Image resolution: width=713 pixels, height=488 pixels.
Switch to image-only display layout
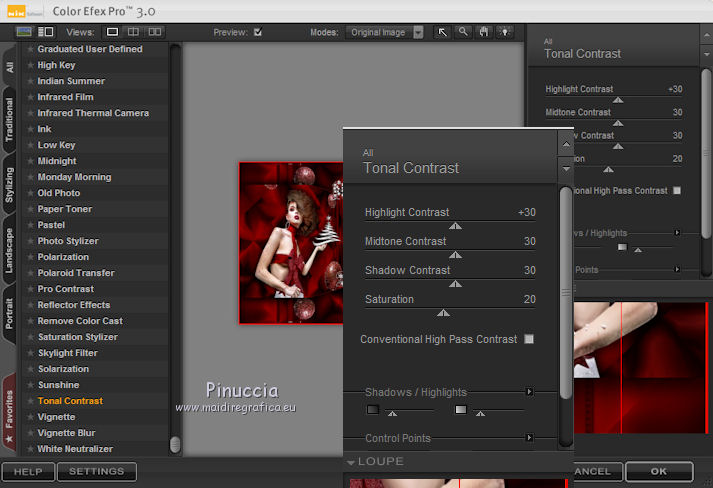pyautogui.click(x=24, y=32)
